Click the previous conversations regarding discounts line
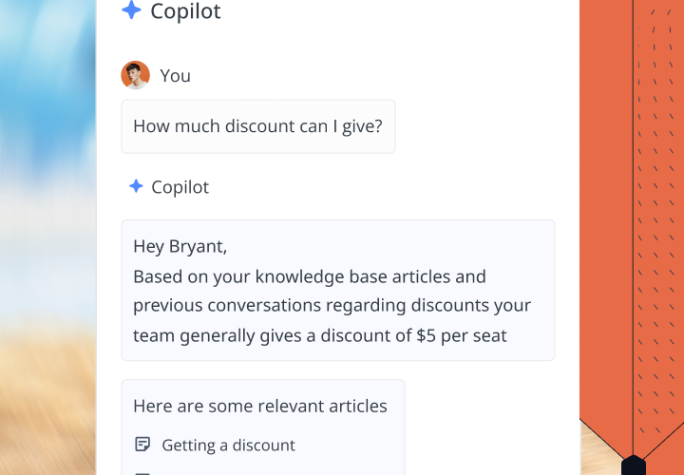This screenshot has height=475, width=684. (x=332, y=305)
